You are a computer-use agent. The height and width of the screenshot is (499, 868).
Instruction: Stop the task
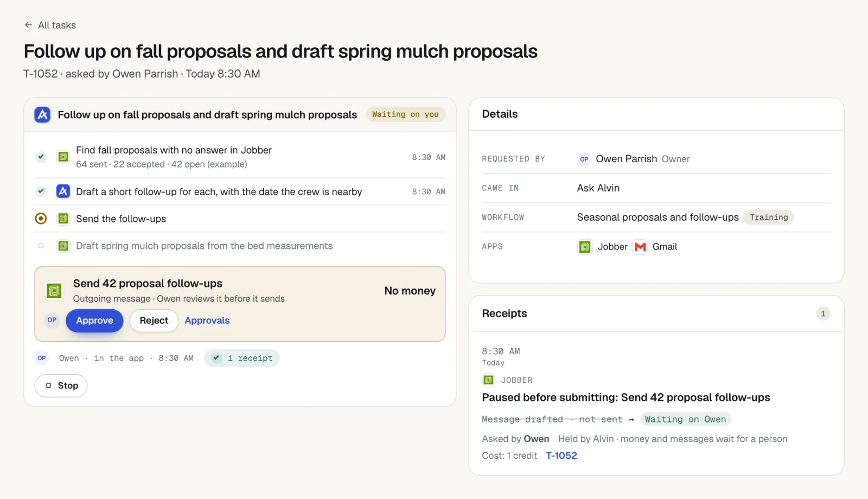(x=61, y=386)
